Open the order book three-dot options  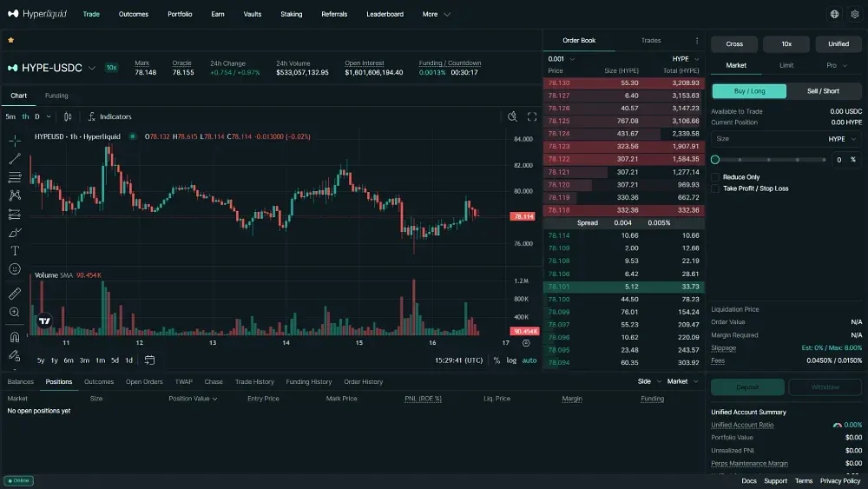[697, 41]
